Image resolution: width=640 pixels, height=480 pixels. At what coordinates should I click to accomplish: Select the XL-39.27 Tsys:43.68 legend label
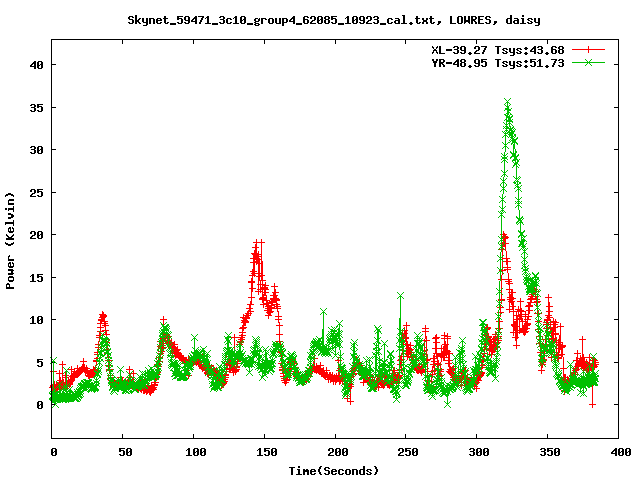tap(498, 50)
